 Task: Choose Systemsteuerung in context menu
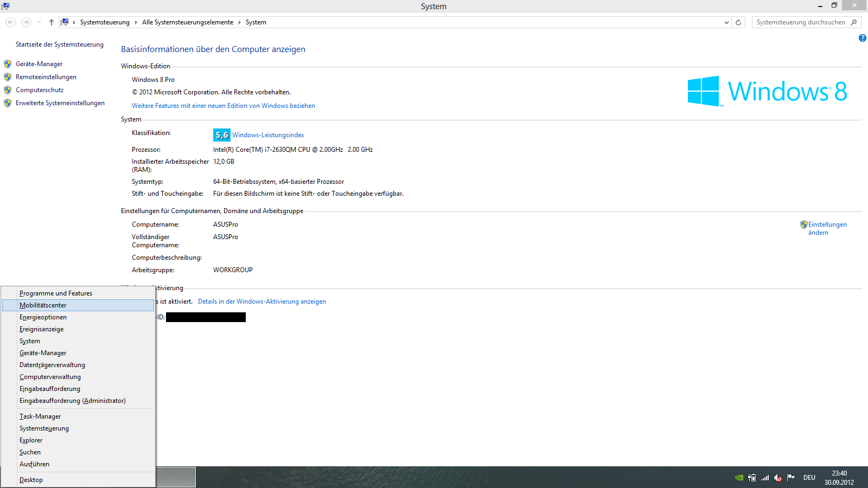78,428
